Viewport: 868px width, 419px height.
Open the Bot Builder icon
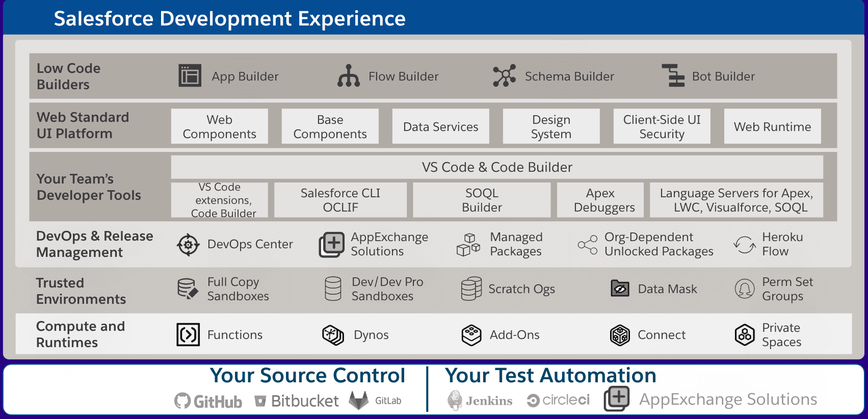(673, 76)
